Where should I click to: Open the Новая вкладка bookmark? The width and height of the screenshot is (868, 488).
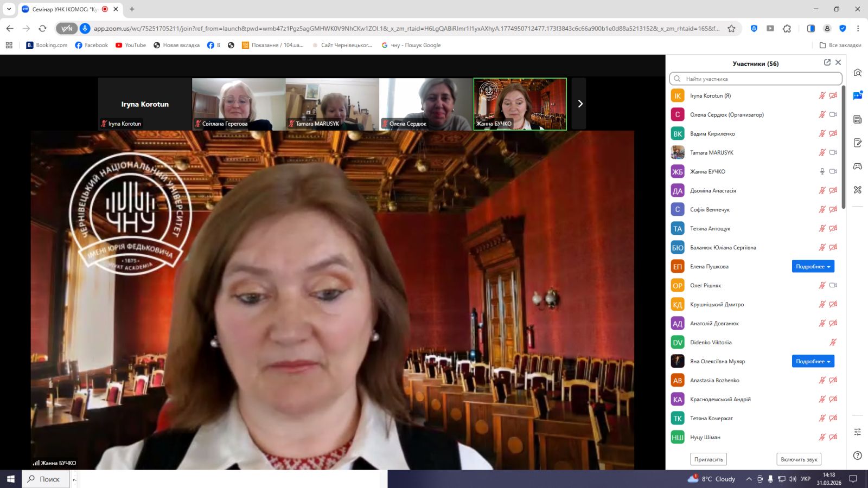tap(176, 45)
